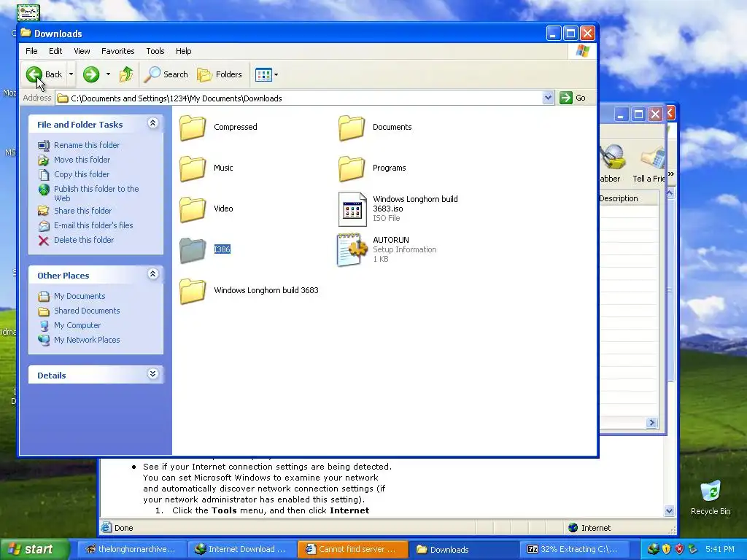Image resolution: width=747 pixels, height=560 pixels.
Task: Open the Back history dropdown arrow
Action: point(71,74)
